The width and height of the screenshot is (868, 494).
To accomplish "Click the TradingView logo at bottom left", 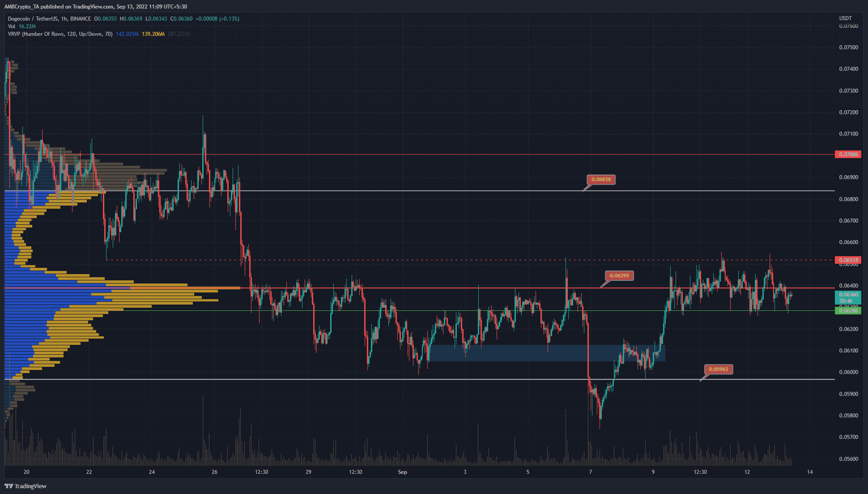I will [x=26, y=486].
